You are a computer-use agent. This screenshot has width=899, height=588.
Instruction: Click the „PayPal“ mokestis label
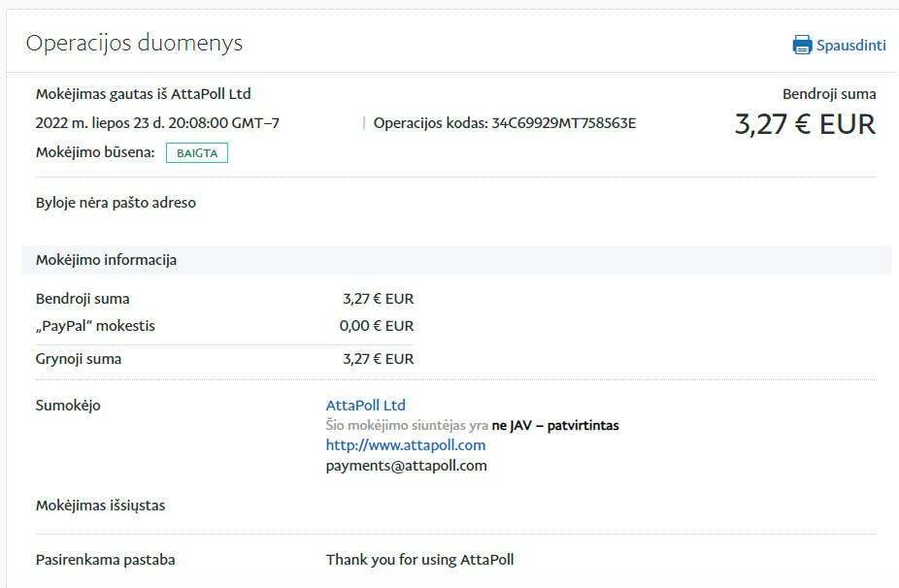click(95, 326)
